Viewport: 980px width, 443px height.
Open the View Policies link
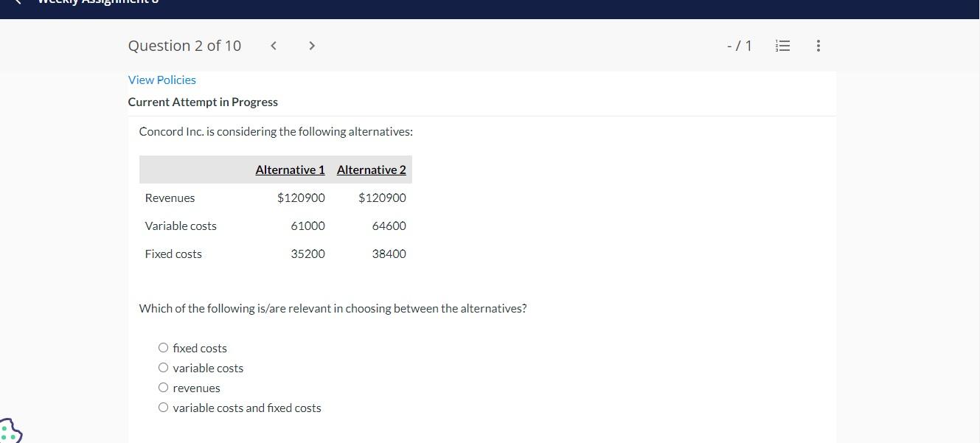point(161,80)
